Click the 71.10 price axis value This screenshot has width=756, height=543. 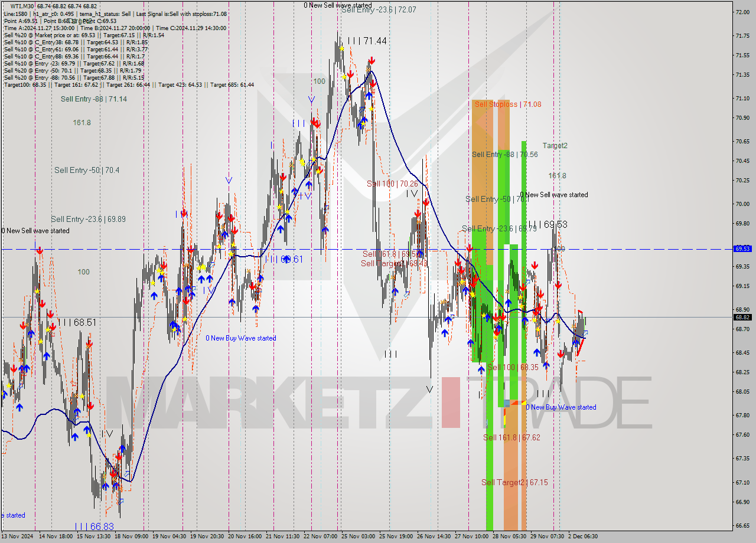coord(742,99)
